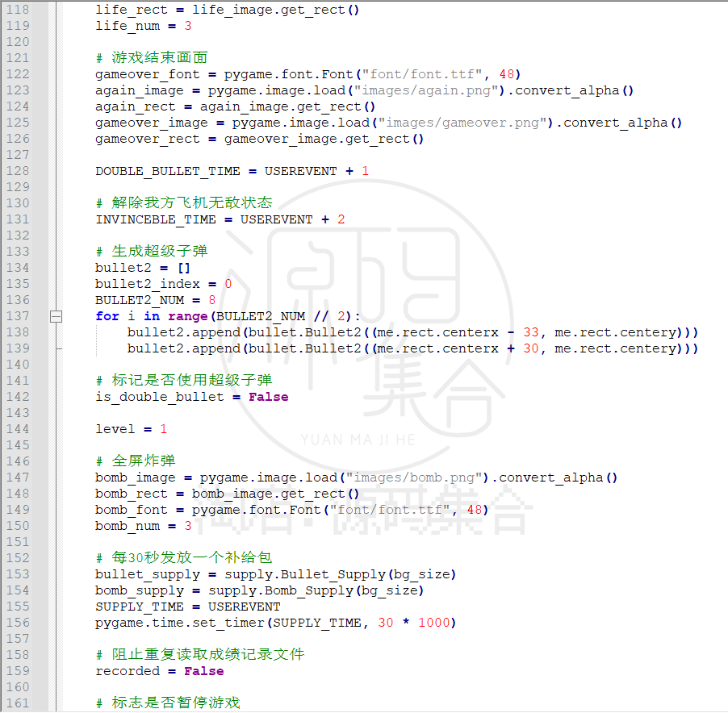Click the '# 标志是否暂停游戏' comment
Screen dimensions: 728x713
click(x=168, y=703)
